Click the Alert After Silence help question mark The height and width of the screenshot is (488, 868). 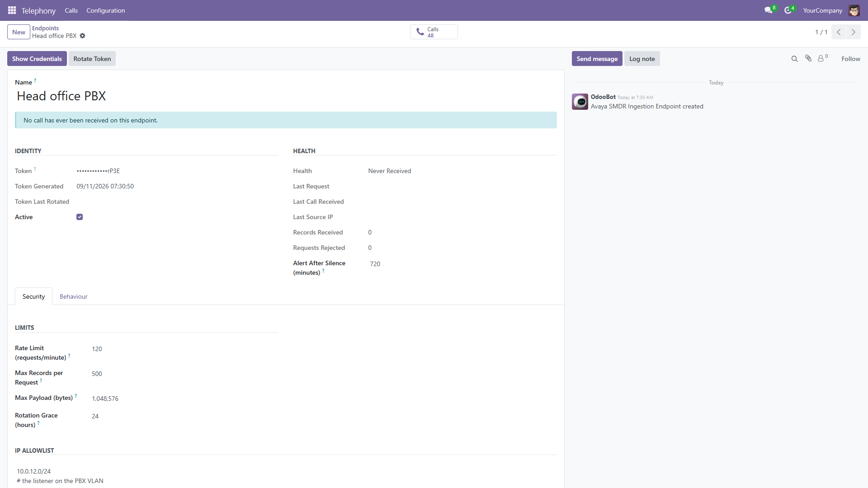[323, 271]
